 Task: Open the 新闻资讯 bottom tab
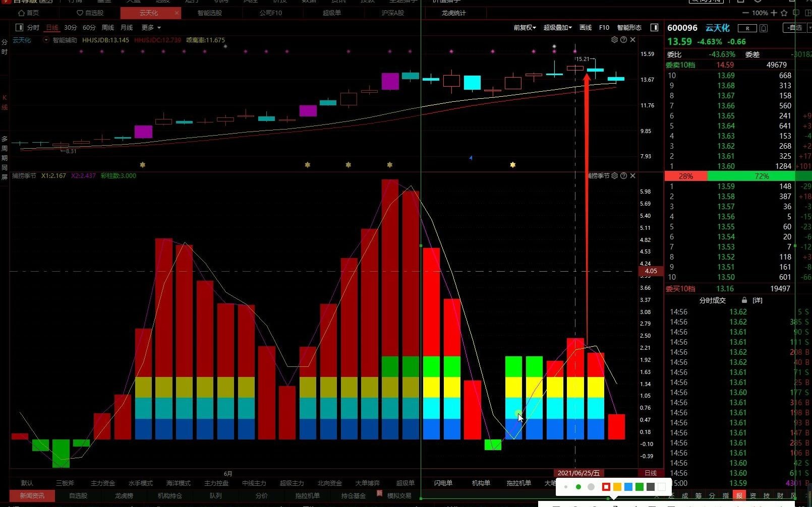pos(32,496)
